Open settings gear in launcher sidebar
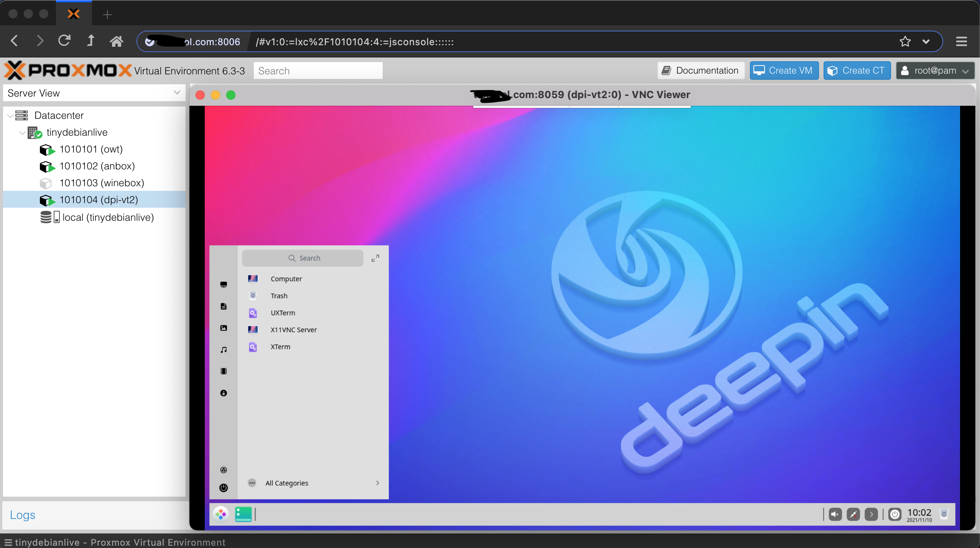This screenshot has height=548, width=980. [224, 470]
